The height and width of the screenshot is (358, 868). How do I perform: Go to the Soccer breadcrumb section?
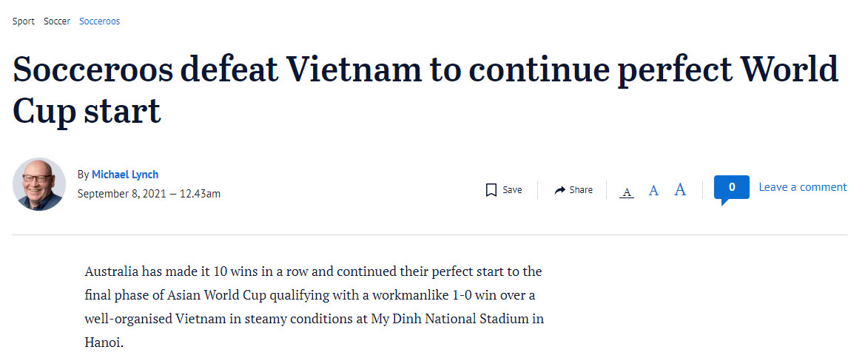(x=57, y=21)
